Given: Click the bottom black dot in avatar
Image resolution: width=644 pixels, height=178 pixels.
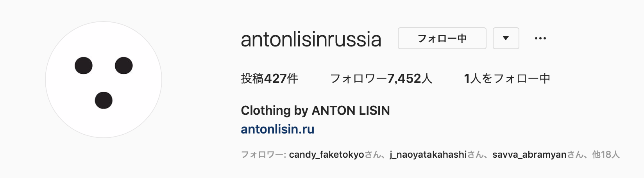Looking at the screenshot, I should pyautogui.click(x=104, y=100).
